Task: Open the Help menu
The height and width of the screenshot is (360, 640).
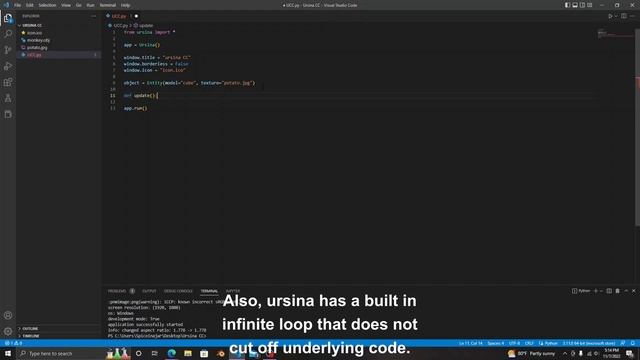Action: (x=125, y=5)
